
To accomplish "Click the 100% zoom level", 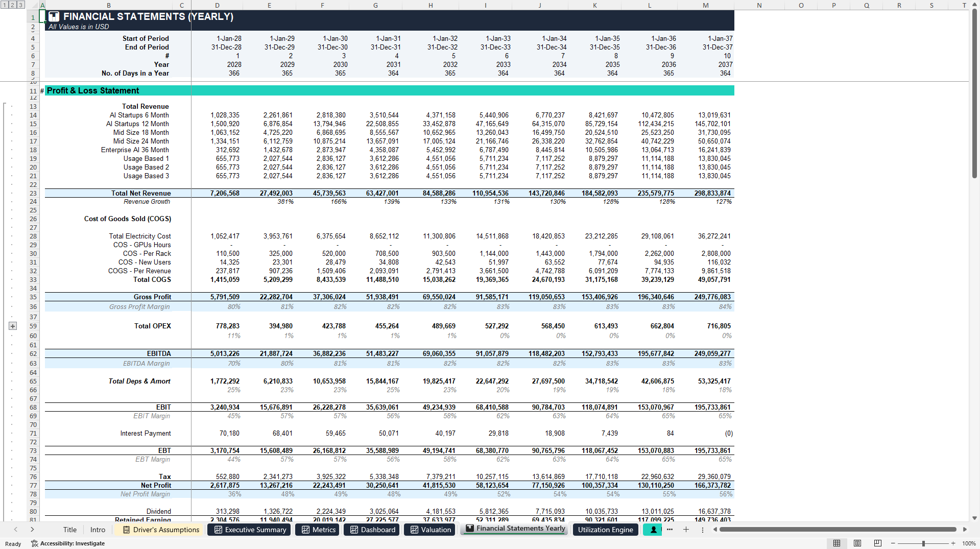I will (x=969, y=543).
